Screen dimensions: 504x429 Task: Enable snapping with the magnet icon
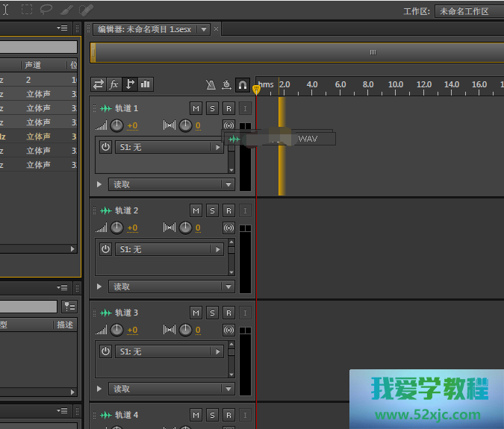coord(242,85)
